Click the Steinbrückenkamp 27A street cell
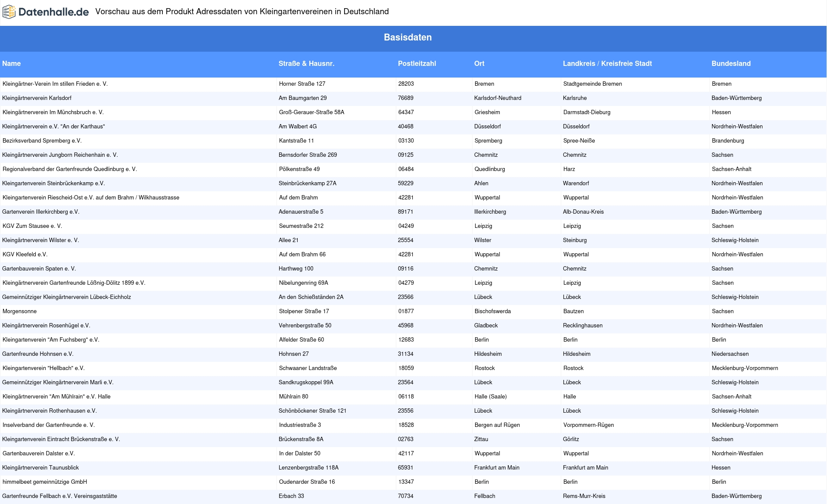Viewport: 827px width, 504px height. (308, 184)
